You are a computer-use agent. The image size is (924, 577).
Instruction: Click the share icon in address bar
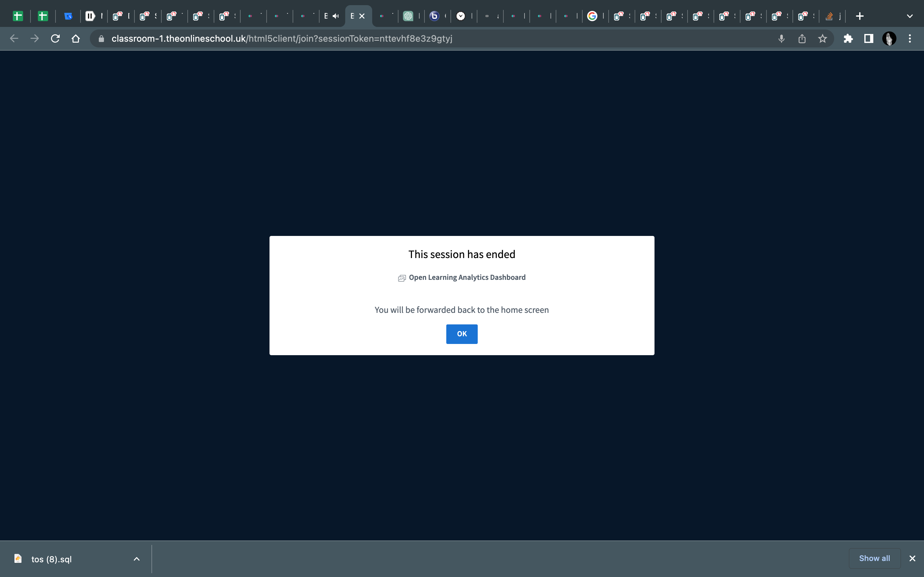(801, 38)
